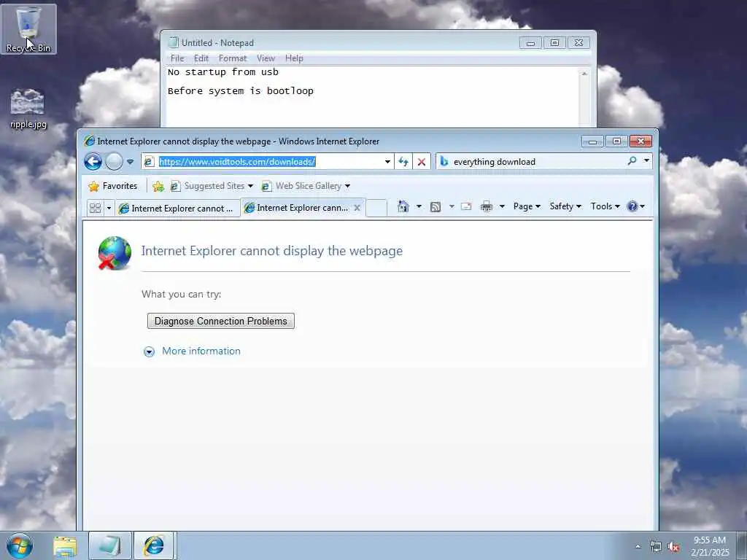Open a new blank tab
The width and height of the screenshot is (747, 560).
(376, 208)
